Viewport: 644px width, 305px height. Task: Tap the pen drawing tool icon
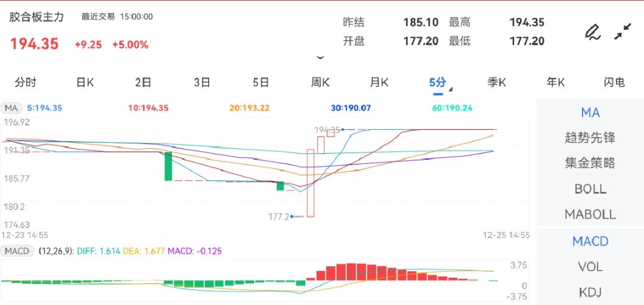pos(592,32)
